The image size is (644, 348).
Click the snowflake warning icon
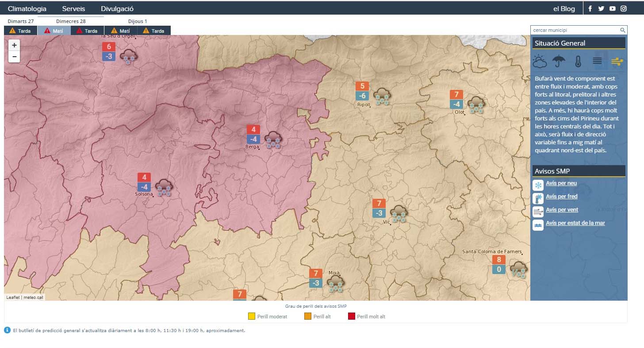coord(538,185)
